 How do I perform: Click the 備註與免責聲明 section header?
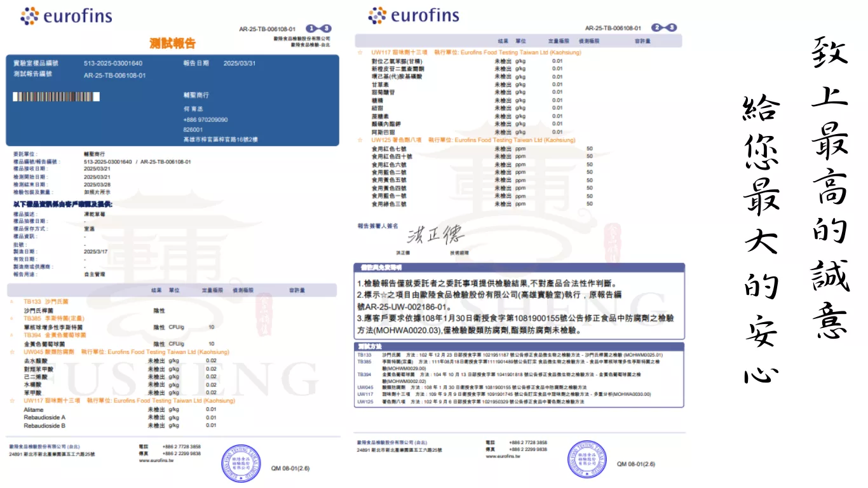381,268
